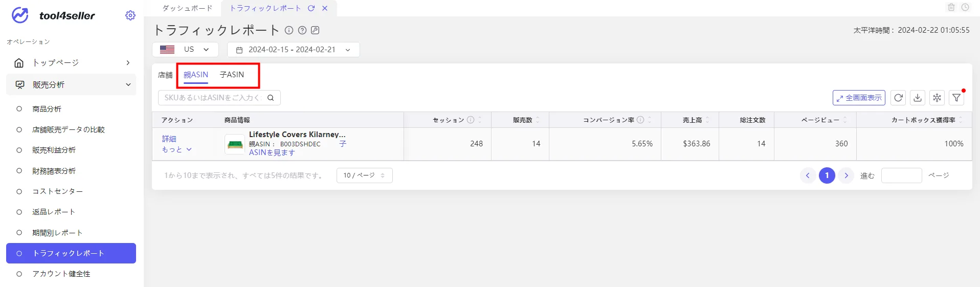Image resolution: width=980 pixels, height=287 pixels.
Task: Close the トラフィックレポート tab
Action: [325, 8]
